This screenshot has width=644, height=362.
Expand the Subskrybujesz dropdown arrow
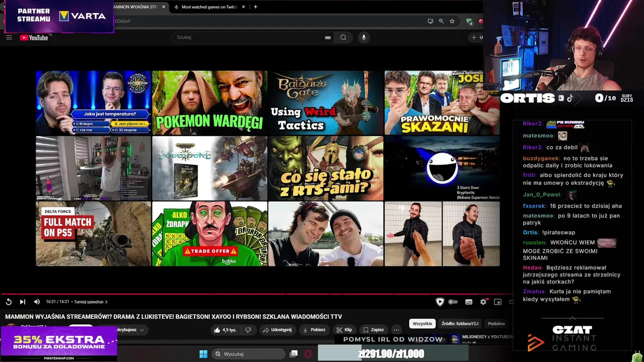pyautogui.click(x=142, y=330)
